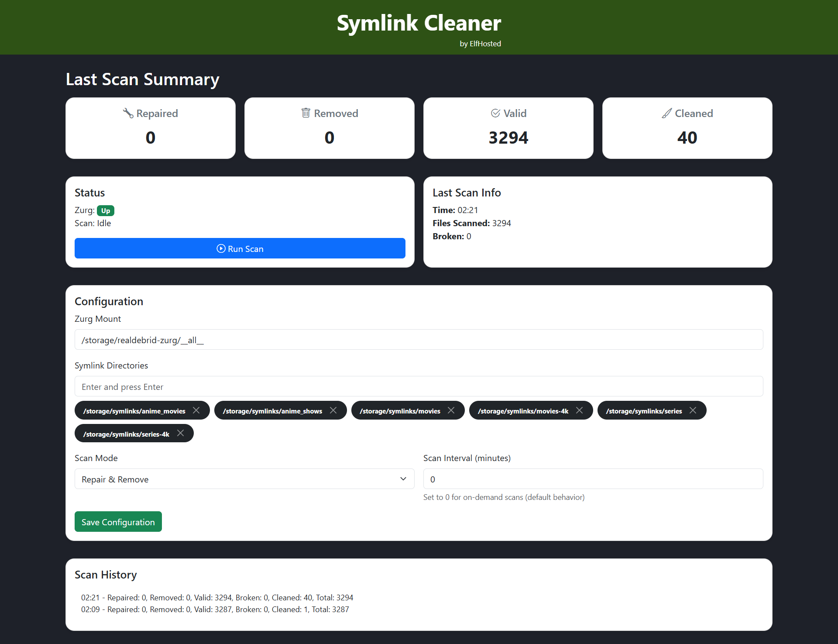The height and width of the screenshot is (644, 838).
Task: Click the 02:09 scan history entry
Action: point(215,609)
